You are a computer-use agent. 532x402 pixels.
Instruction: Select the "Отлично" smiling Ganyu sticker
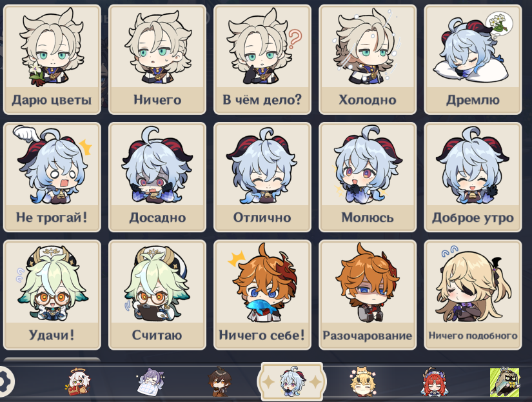point(262,177)
